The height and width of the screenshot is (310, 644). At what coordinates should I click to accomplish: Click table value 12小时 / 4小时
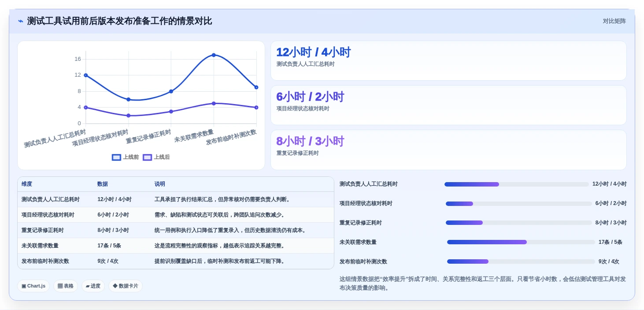pos(115,200)
